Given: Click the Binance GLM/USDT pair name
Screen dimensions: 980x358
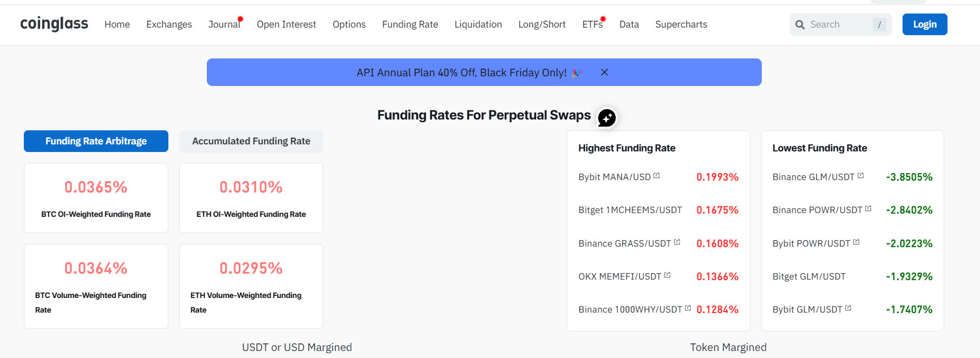Looking at the screenshot, I should [x=814, y=177].
